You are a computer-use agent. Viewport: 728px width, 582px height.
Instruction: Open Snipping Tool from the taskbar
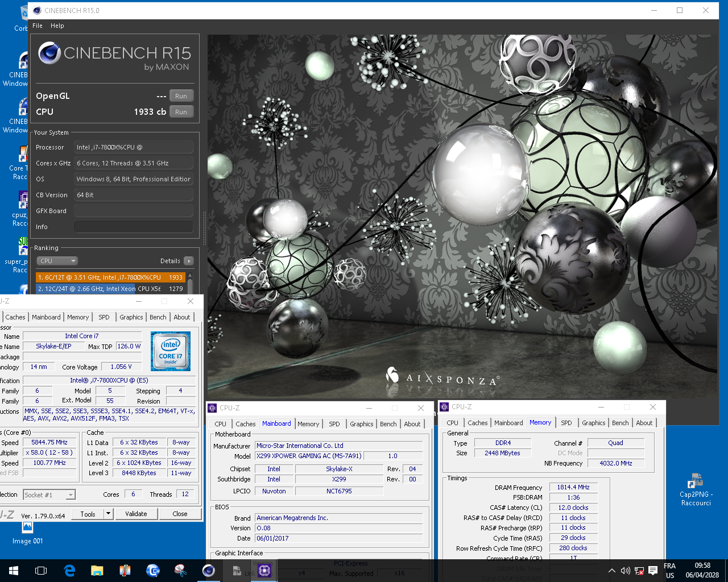181,571
